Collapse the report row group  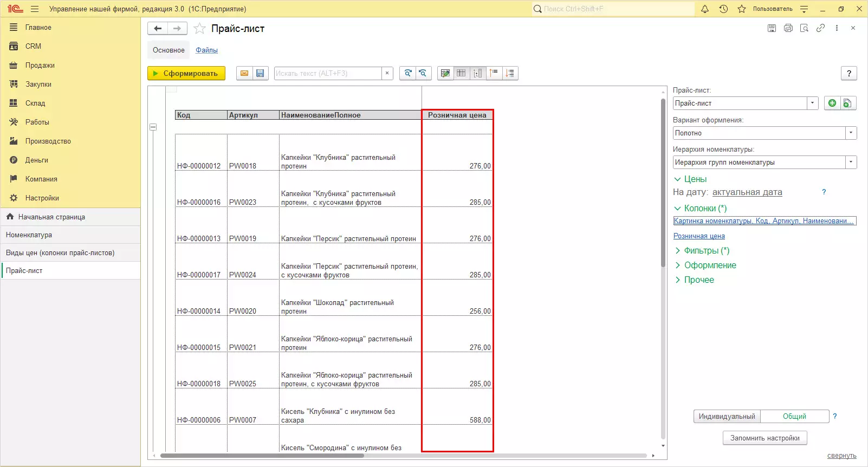[x=153, y=127]
